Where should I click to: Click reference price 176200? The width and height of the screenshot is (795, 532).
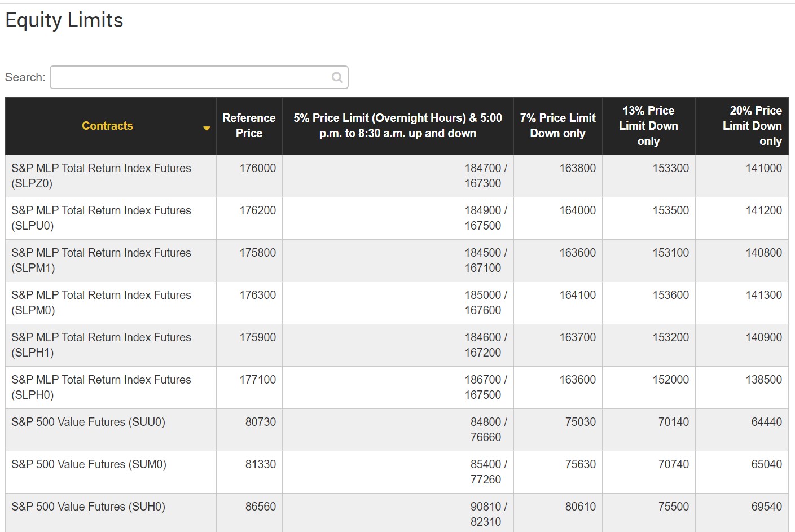(x=258, y=210)
